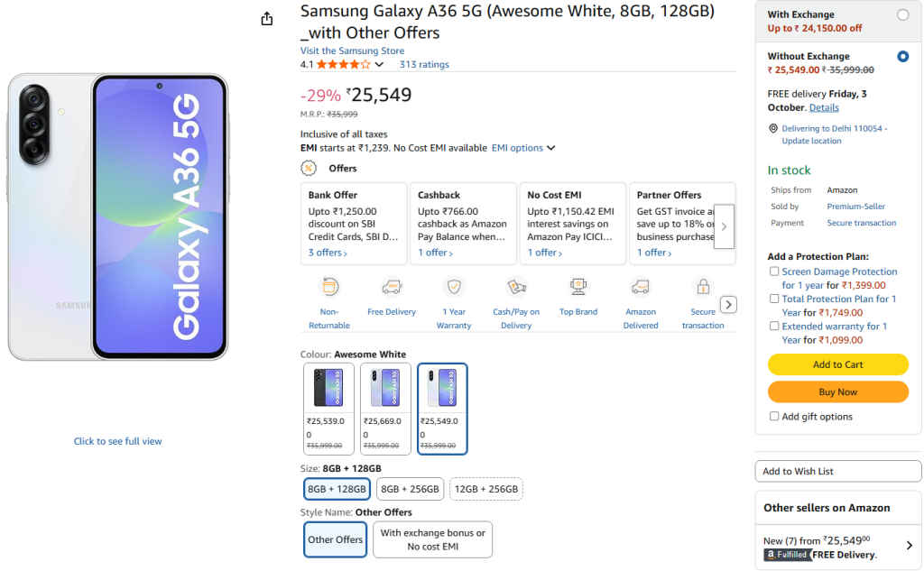Image resolution: width=924 pixels, height=571 pixels.
Task: Select the Without Exchange radio button
Action: point(905,57)
